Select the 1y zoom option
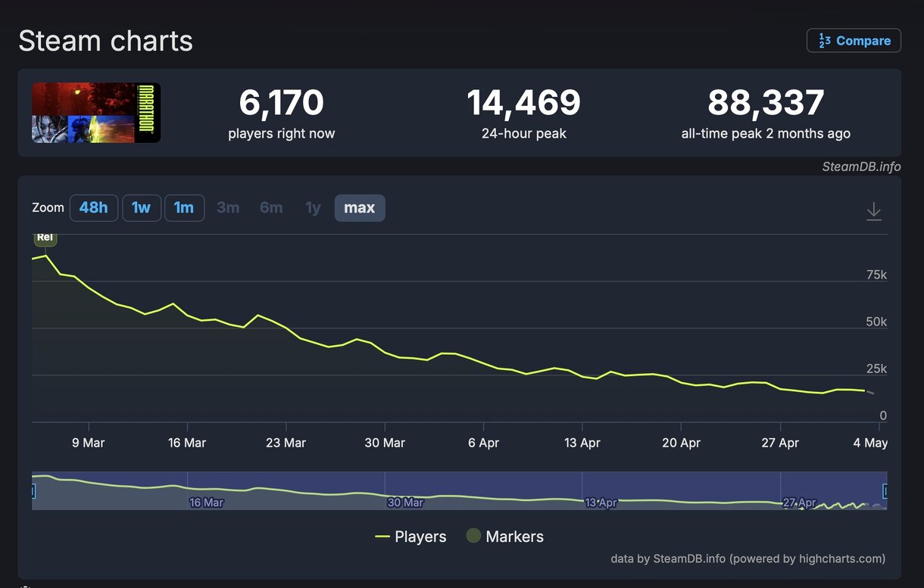This screenshot has width=924, height=588. (x=313, y=208)
